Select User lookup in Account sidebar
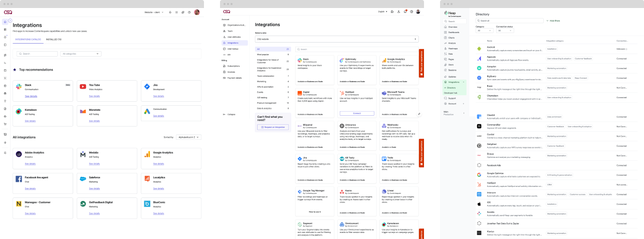This screenshot has height=239, width=644. pos(234,49)
